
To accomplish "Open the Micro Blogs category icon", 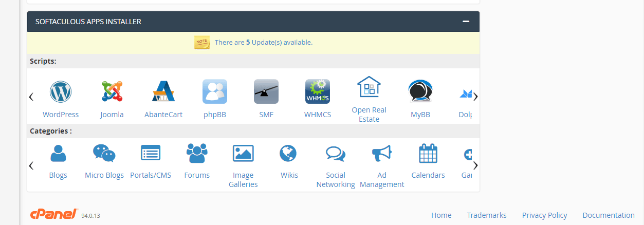I will point(104,153).
